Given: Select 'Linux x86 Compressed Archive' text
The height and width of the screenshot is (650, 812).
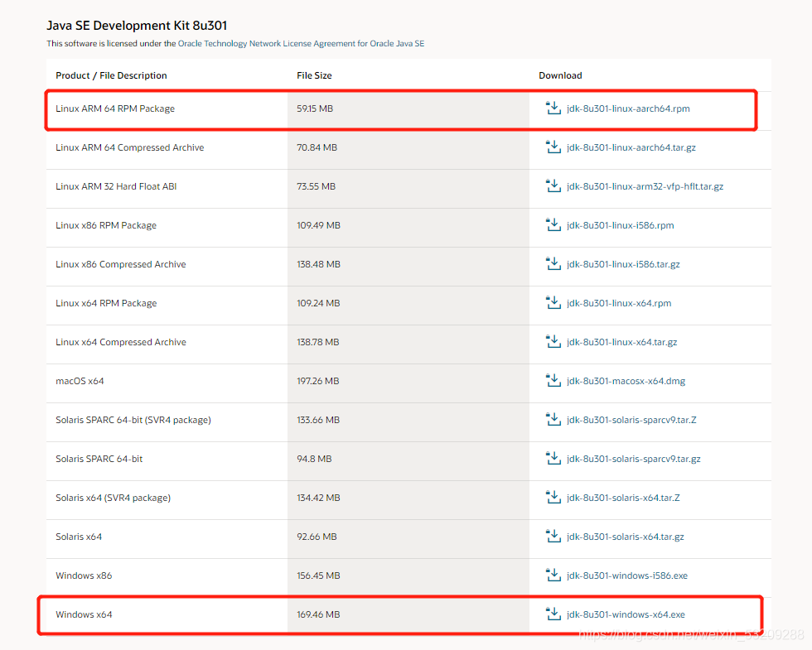Looking at the screenshot, I should 121,264.
